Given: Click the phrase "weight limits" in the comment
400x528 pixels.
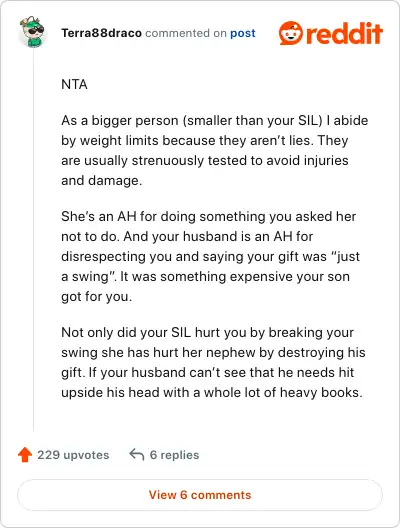Looking at the screenshot, I should coord(119,140).
